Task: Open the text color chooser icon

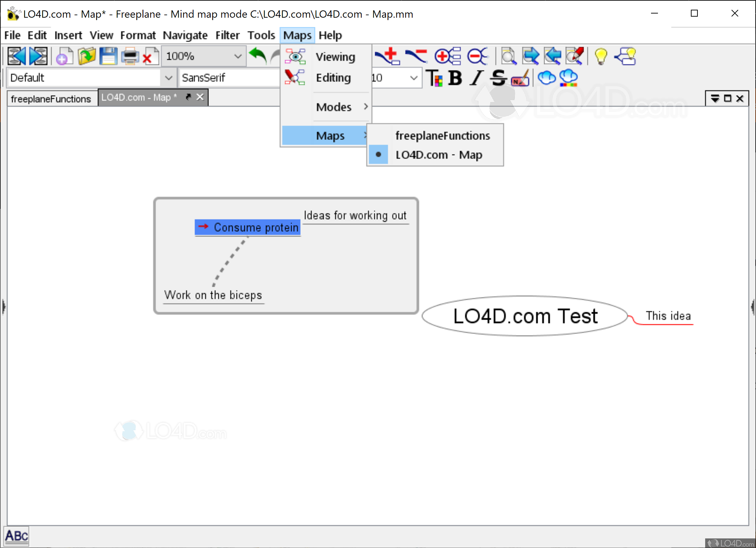Action: pos(434,78)
